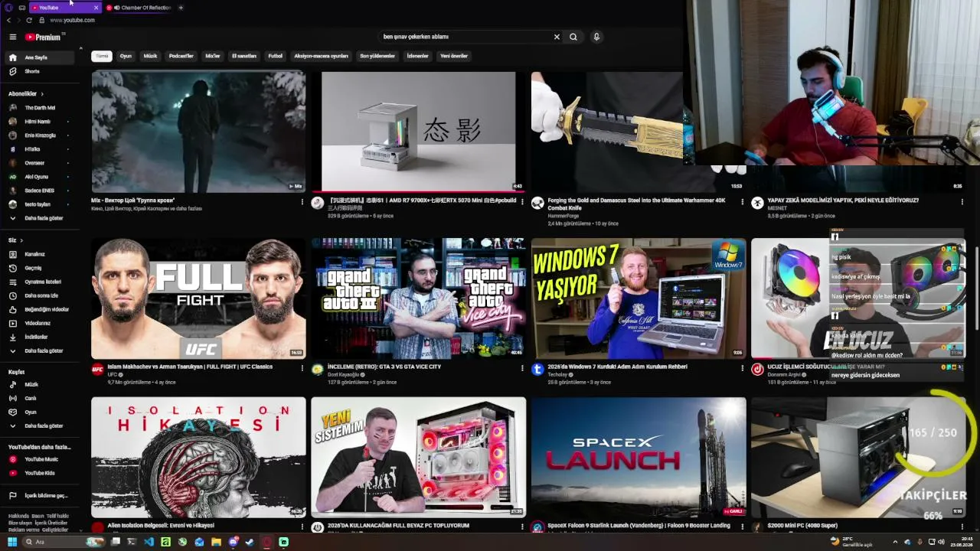Select the Müzik filter chip

(x=150, y=56)
